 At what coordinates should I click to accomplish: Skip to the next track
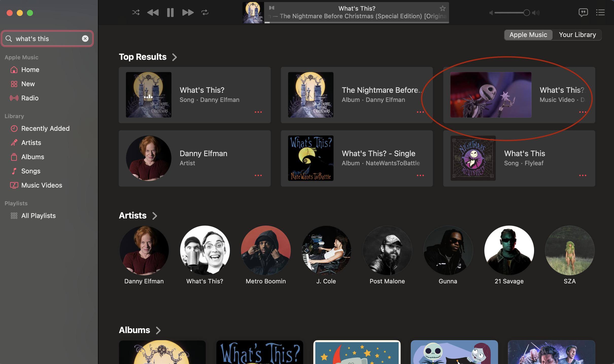point(188,12)
